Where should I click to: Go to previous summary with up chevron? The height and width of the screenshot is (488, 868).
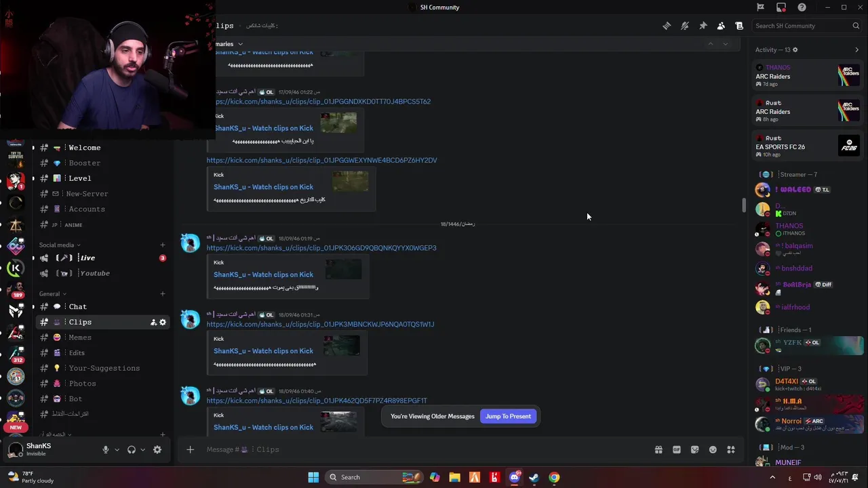click(x=711, y=44)
